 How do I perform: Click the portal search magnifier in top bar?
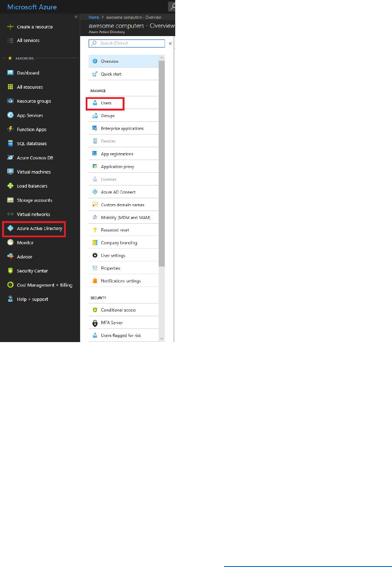[172, 6]
